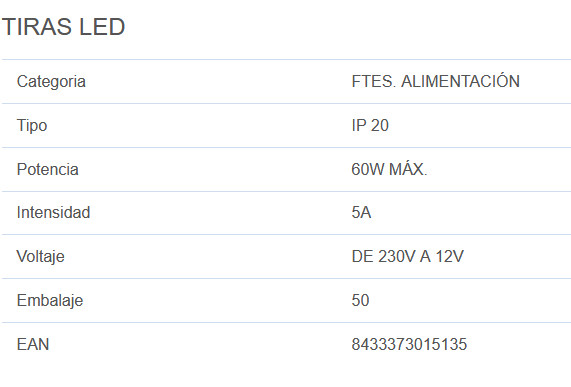Select the Embalaje row label

(x=50, y=301)
